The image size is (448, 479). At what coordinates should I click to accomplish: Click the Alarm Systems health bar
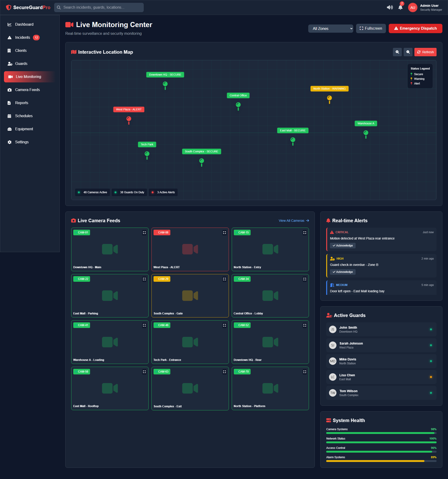pyautogui.click(x=381, y=461)
